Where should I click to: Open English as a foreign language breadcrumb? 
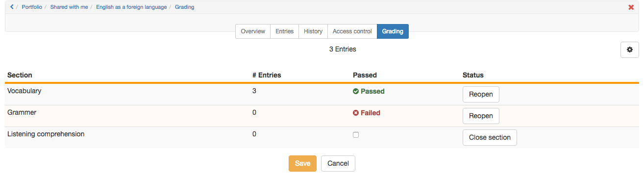tap(131, 7)
